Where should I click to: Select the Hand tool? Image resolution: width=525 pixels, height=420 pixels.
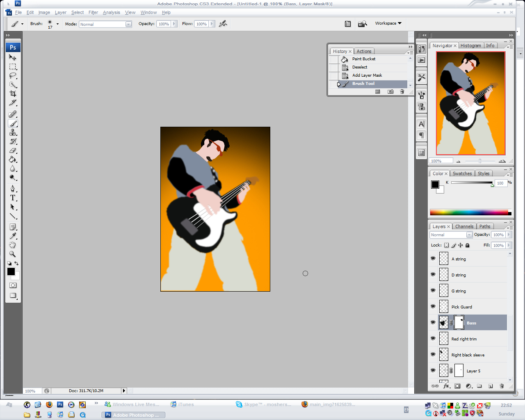[x=13, y=245]
